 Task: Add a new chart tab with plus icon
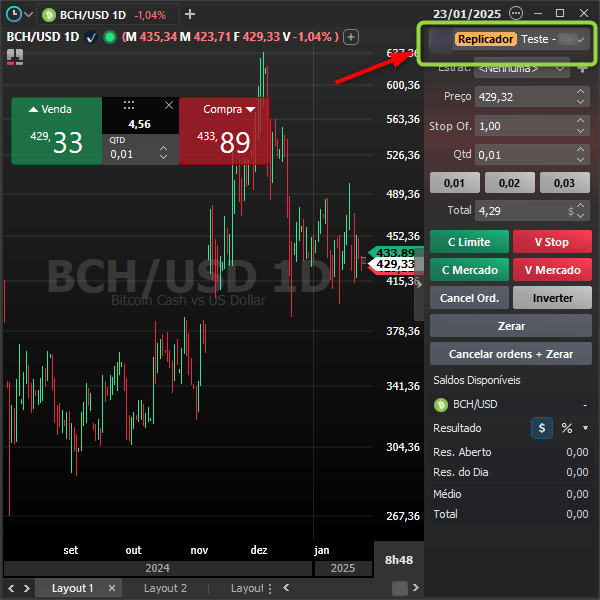coord(190,15)
